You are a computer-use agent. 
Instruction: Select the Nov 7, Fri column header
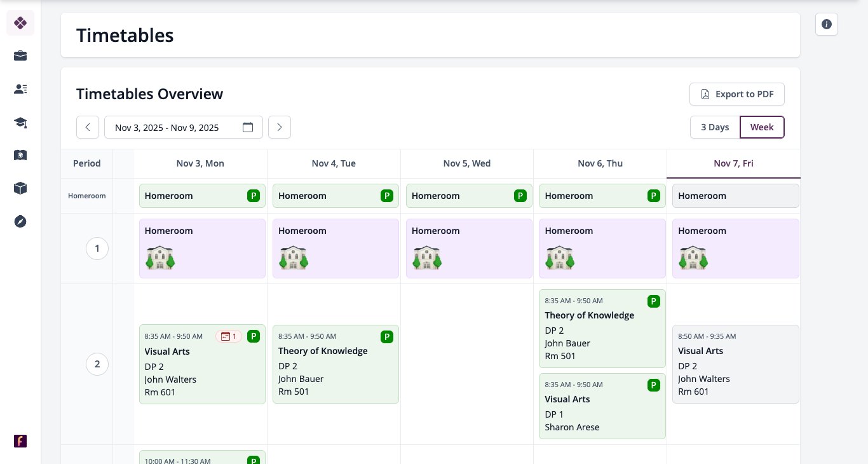[733, 163]
